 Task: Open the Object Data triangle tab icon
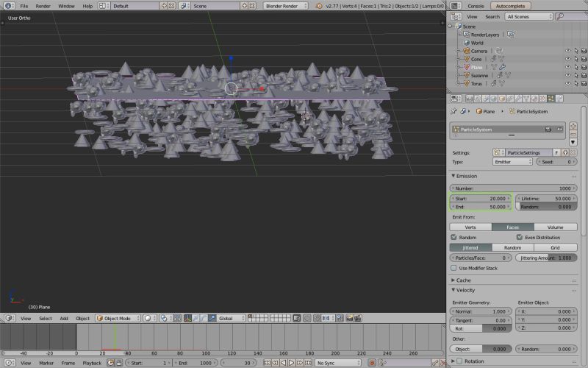(x=526, y=99)
